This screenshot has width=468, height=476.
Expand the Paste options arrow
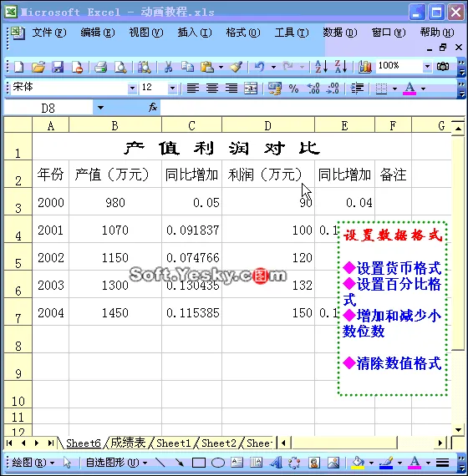coord(221,67)
